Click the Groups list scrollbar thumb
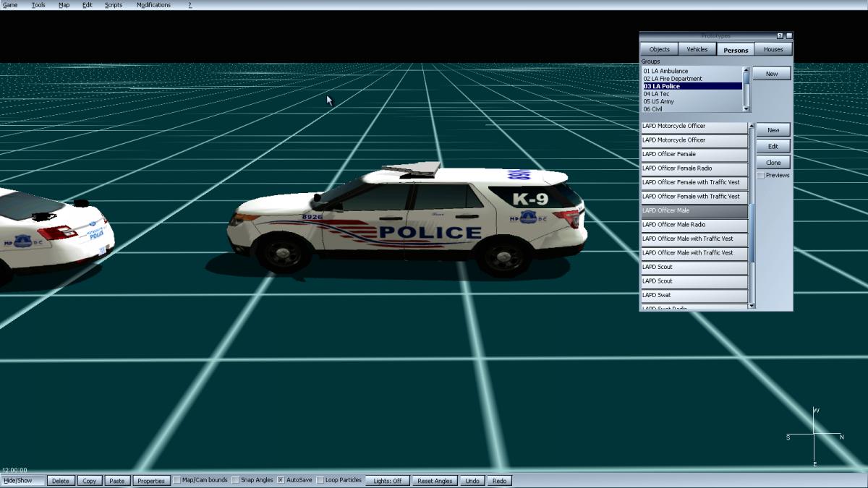868x488 pixels. (746, 80)
